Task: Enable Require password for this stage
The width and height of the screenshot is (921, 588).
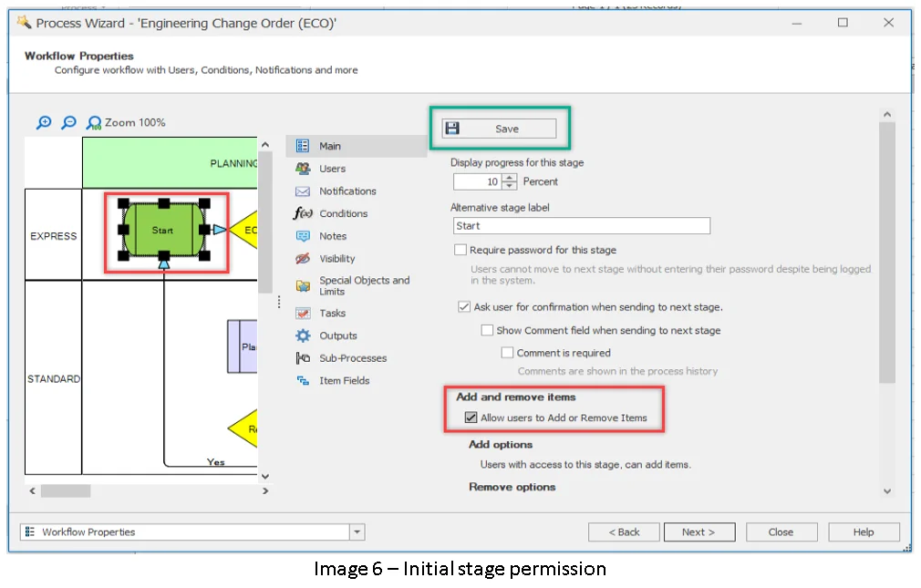Action: pyautogui.click(x=460, y=250)
